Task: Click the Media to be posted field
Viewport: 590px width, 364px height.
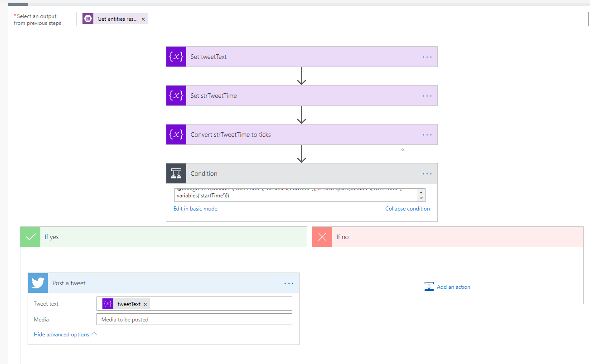Action: [194, 319]
